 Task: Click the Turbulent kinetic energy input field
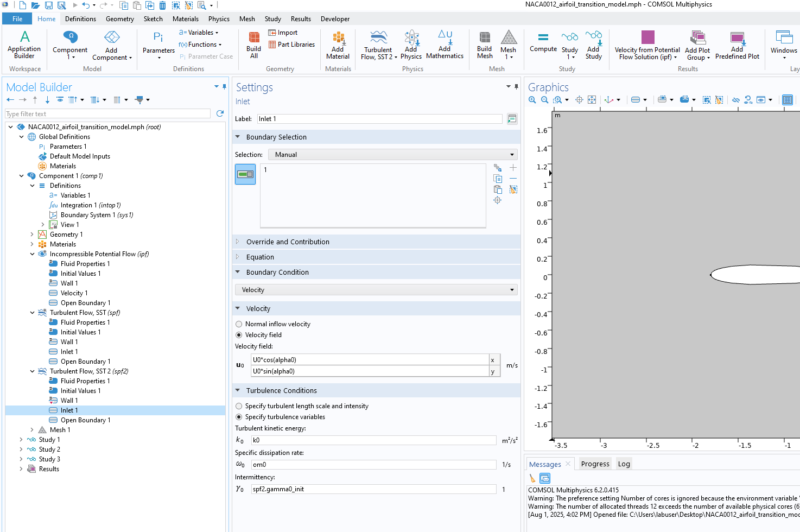pos(373,440)
